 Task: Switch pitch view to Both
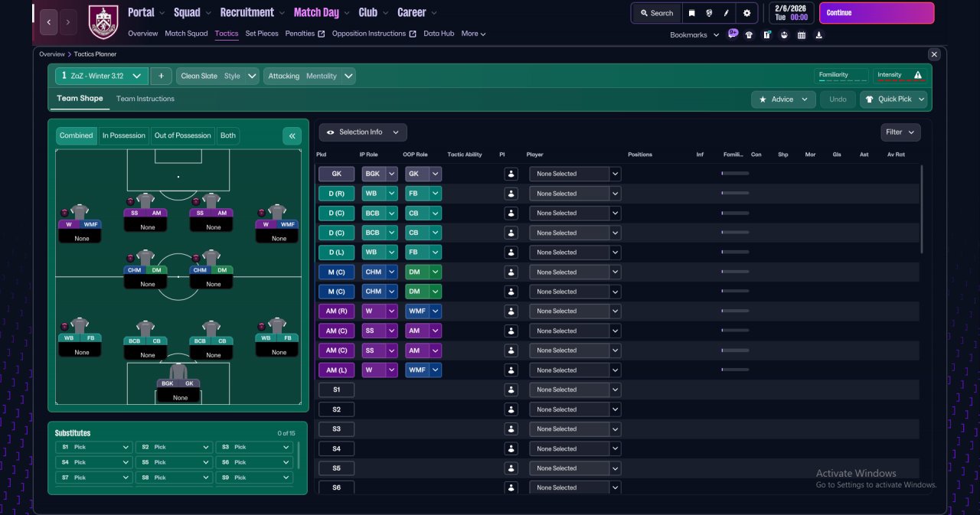[x=228, y=135]
